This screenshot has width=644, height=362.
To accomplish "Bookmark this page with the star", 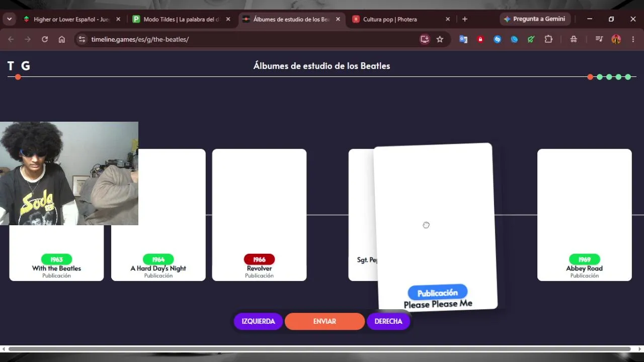I will click(440, 39).
